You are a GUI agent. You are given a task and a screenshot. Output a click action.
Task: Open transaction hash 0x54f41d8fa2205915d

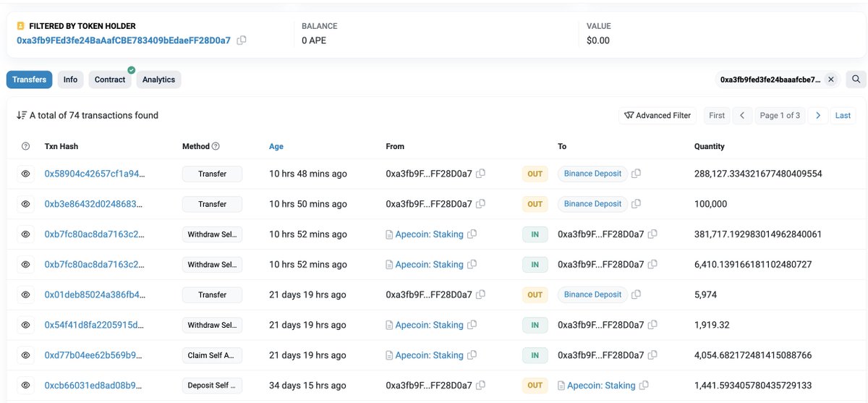95,325
